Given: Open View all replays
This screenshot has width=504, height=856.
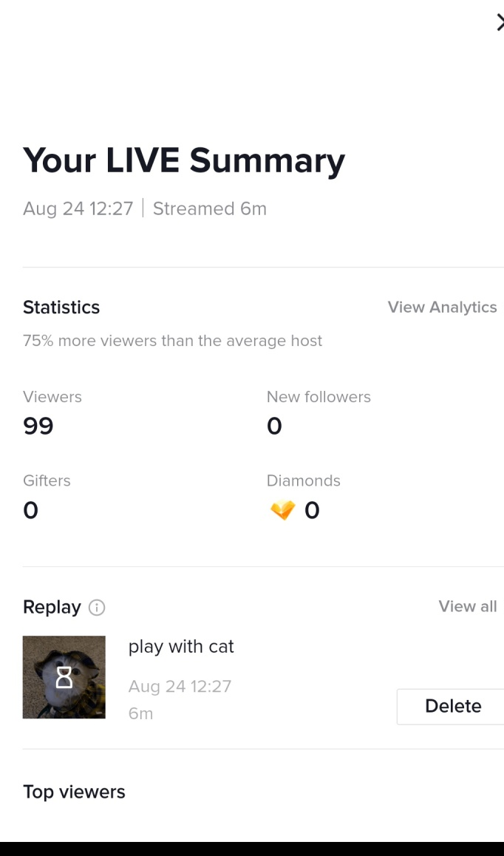Looking at the screenshot, I should 467,606.
